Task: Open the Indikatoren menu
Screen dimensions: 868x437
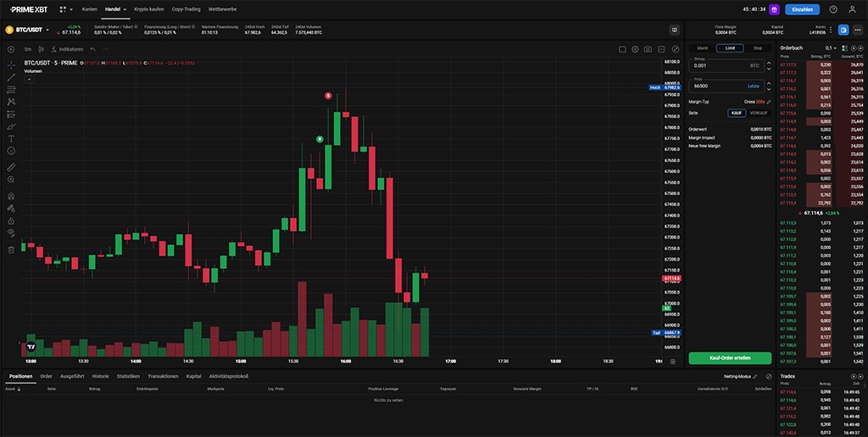Action: tap(68, 49)
